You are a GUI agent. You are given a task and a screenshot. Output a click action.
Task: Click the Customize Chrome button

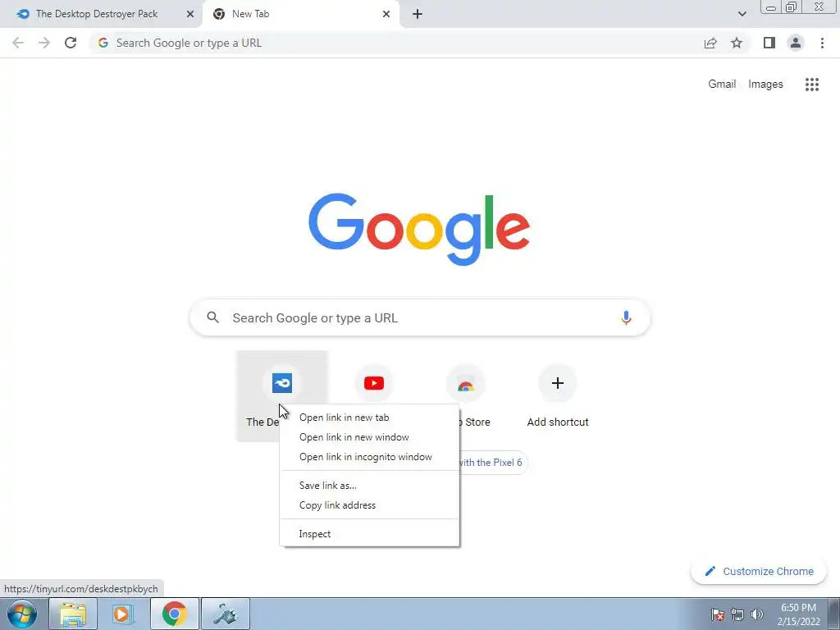tap(759, 571)
